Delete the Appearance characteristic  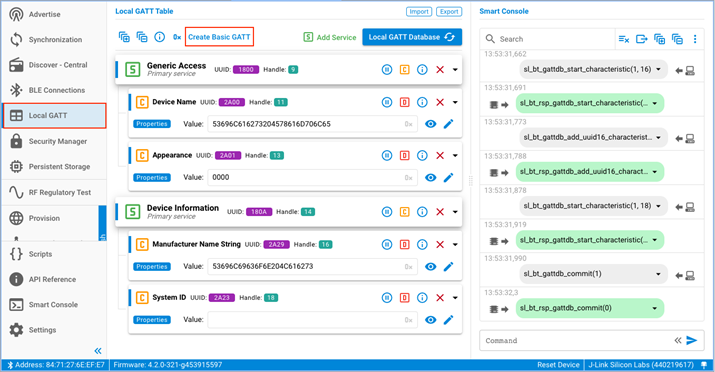point(440,155)
